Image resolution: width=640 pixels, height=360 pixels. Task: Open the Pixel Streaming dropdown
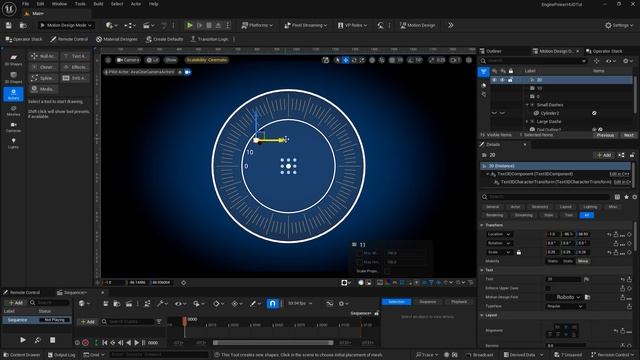[x=306, y=25]
